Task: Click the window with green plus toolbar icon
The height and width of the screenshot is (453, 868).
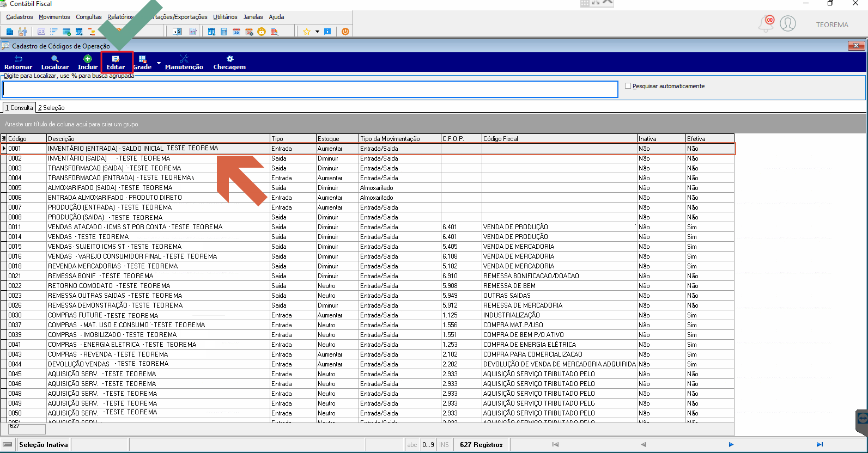Action: click(x=66, y=32)
